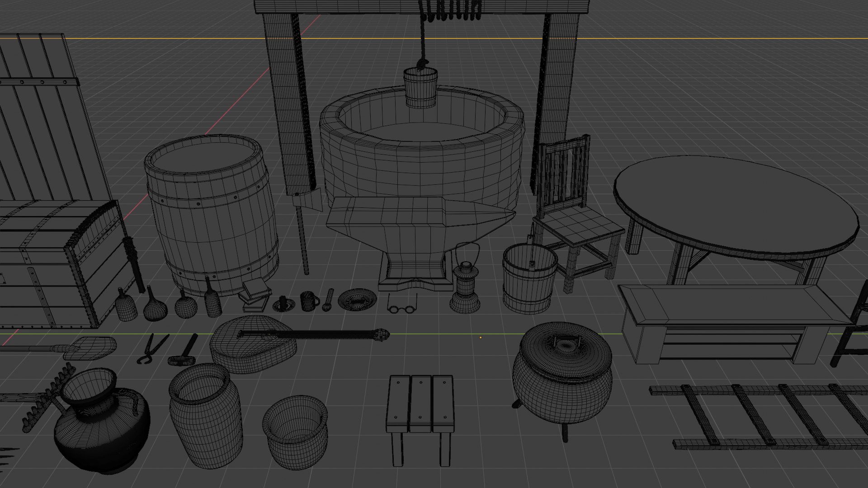Select the round plate mesh
This screenshot has width=868, height=488.
coord(357,300)
